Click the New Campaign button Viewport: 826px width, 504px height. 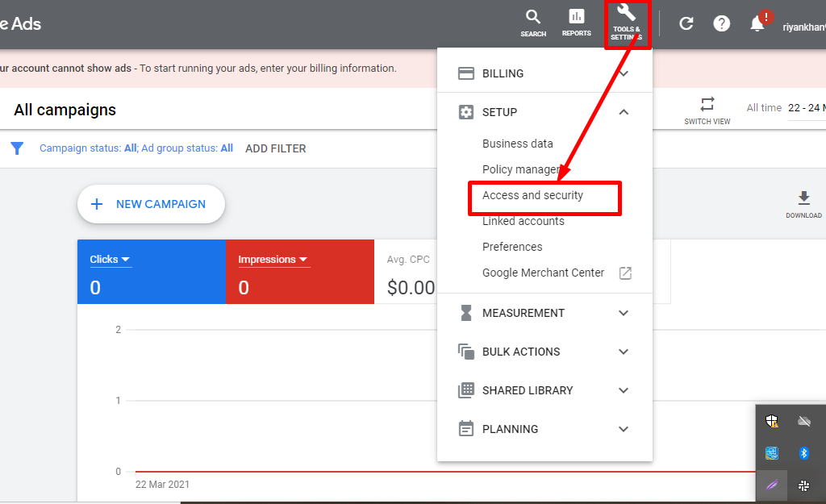[x=151, y=204]
